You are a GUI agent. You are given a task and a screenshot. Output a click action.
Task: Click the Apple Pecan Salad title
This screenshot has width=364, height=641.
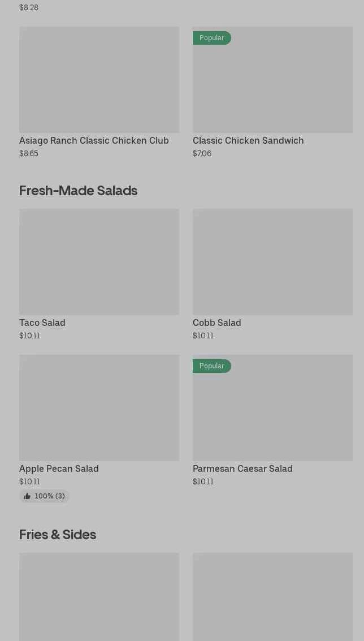pos(59,469)
